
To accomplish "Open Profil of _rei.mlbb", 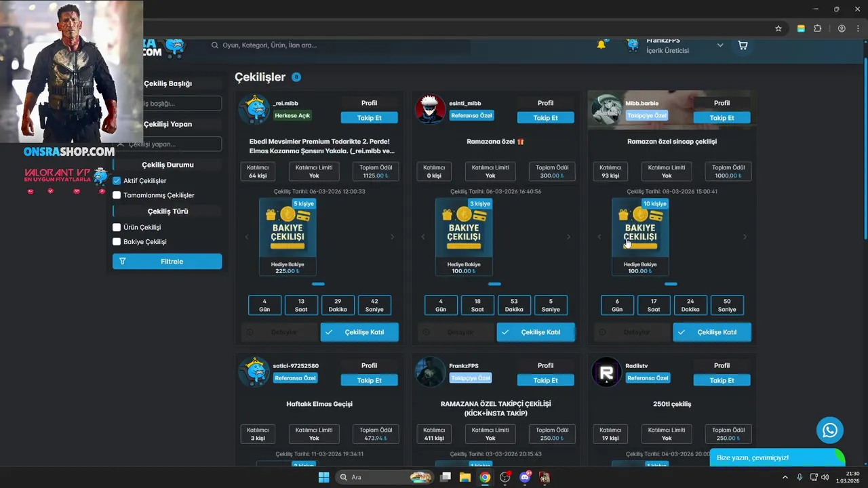I will point(369,103).
